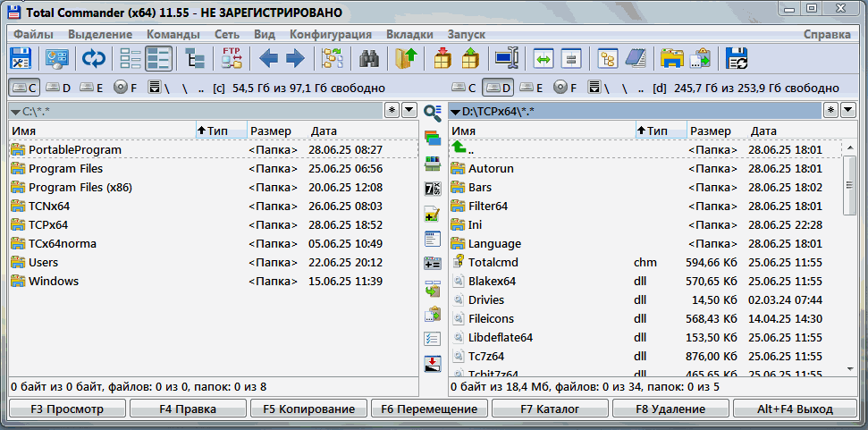Open the synchronize directories icon
This screenshot has width=868, height=430.
333,59
